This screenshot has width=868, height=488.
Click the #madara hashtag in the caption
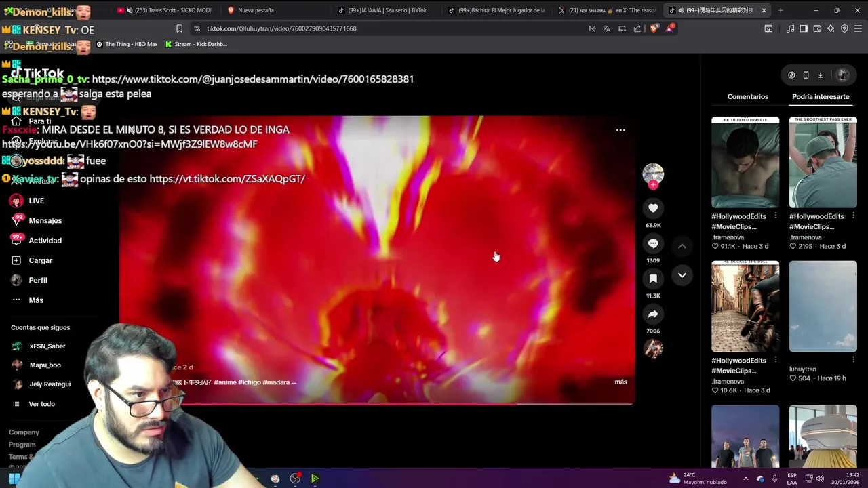275,382
